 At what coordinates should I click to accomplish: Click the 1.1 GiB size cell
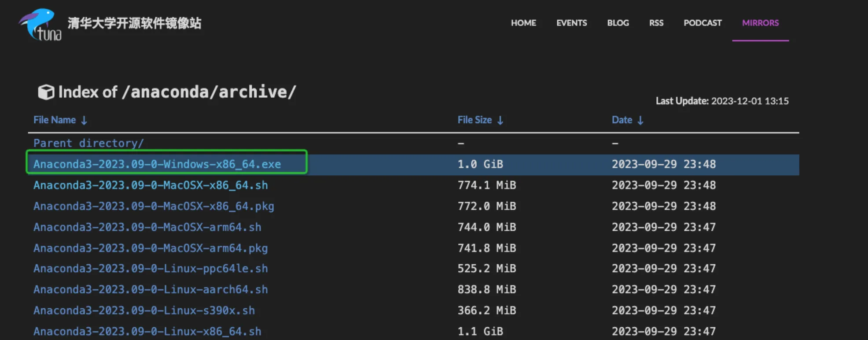(x=480, y=331)
